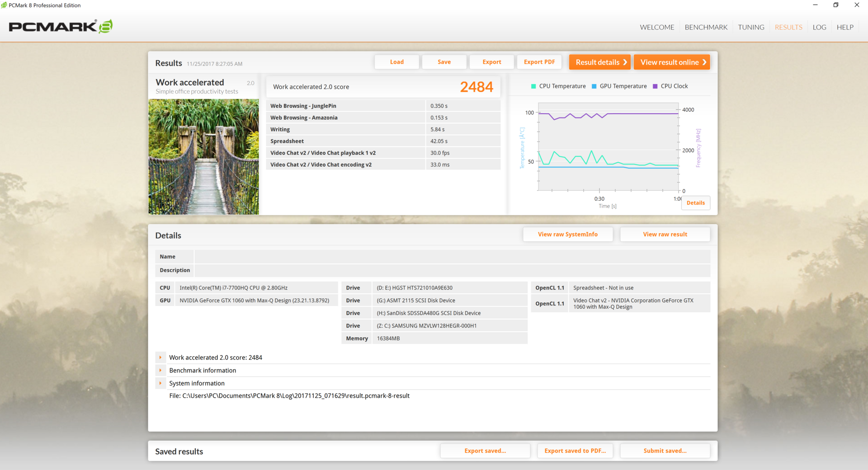Viewport: 868px width, 470px height.
Task: Click the Export button
Action: 491,62
